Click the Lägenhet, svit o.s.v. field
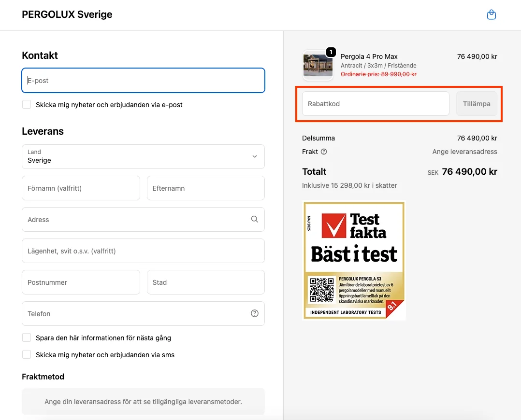Viewport: 521px width, 420px height. [x=143, y=251]
